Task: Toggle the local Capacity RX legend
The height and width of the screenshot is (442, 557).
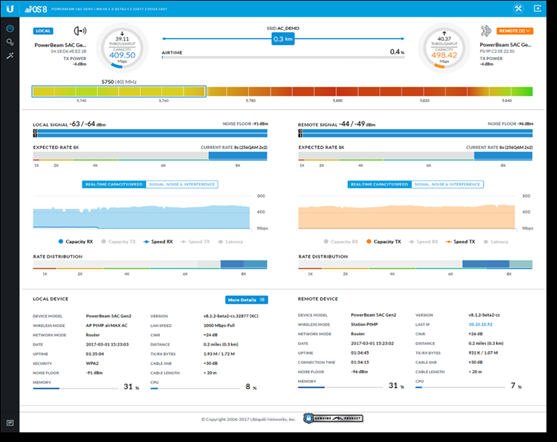Action: click(x=75, y=242)
